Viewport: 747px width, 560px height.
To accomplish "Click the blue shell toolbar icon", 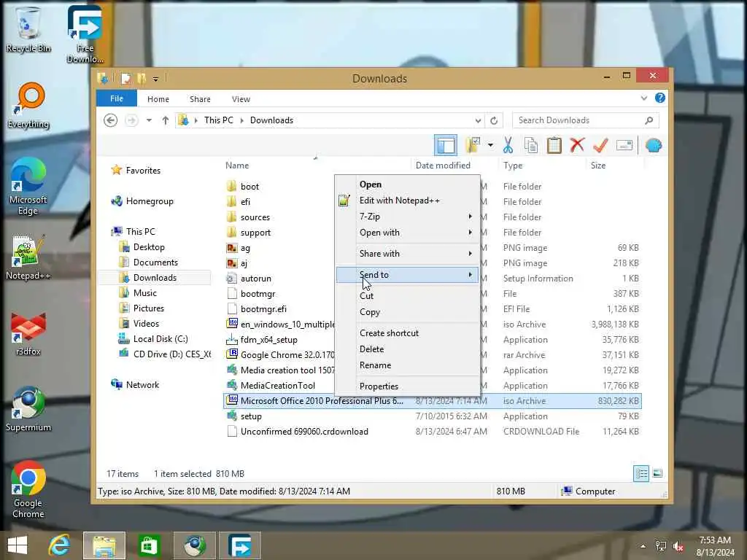I will click(653, 145).
